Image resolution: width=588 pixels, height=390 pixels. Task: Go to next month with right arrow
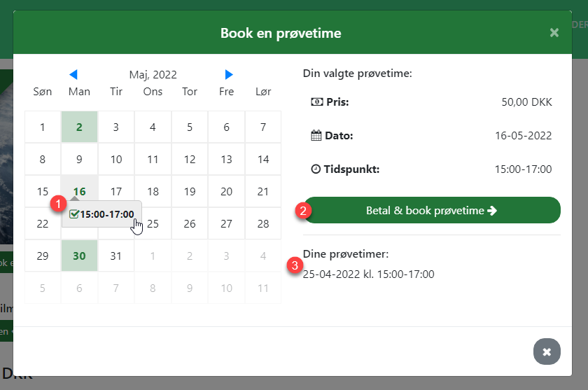click(229, 74)
